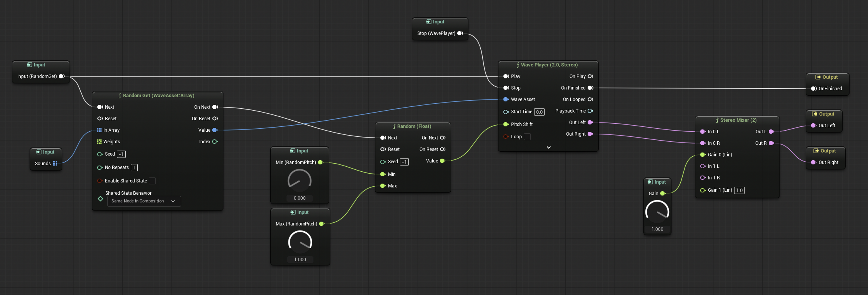Click the On Play output pin
Image resolution: width=868 pixels, height=295 pixels.
590,76
